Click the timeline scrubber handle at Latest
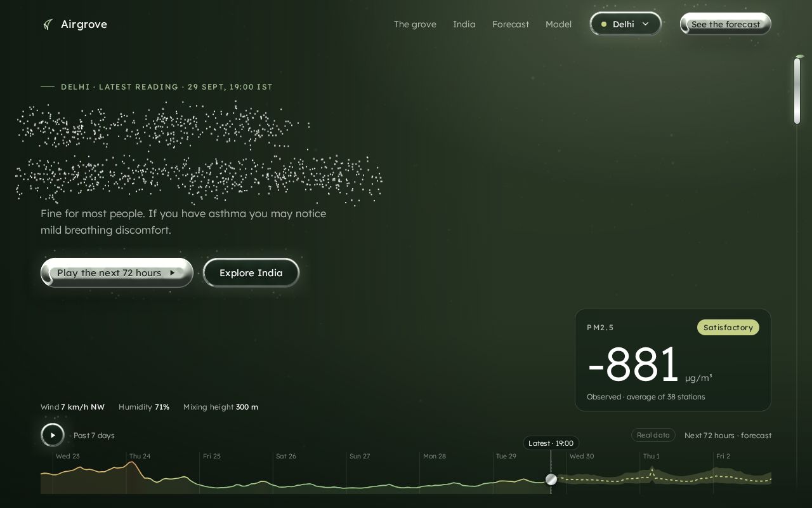The image size is (812, 508). tap(551, 479)
